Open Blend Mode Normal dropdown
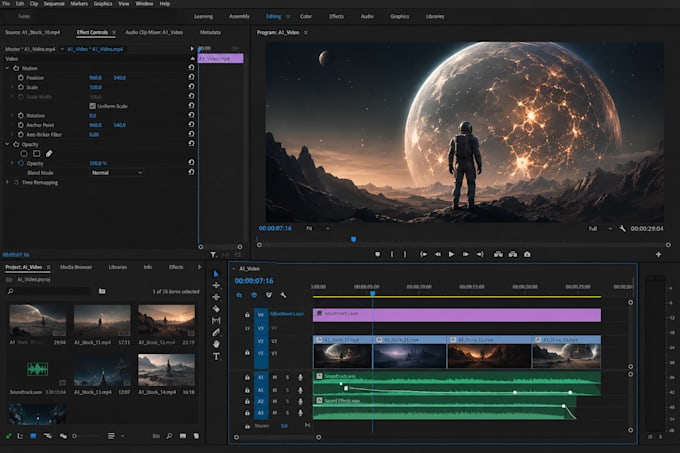Screen dimensions: 680x453 (x=117, y=173)
